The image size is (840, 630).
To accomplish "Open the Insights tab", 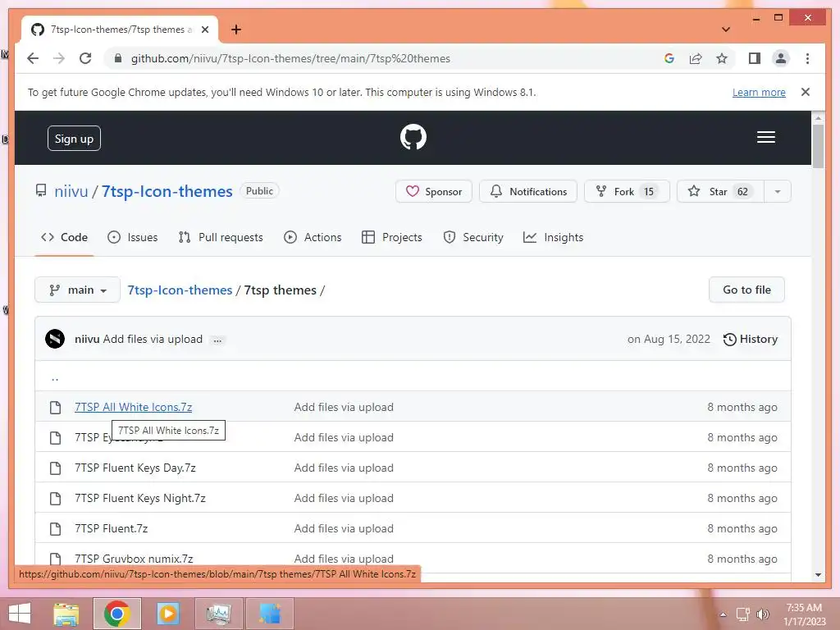I will pyautogui.click(x=554, y=237).
